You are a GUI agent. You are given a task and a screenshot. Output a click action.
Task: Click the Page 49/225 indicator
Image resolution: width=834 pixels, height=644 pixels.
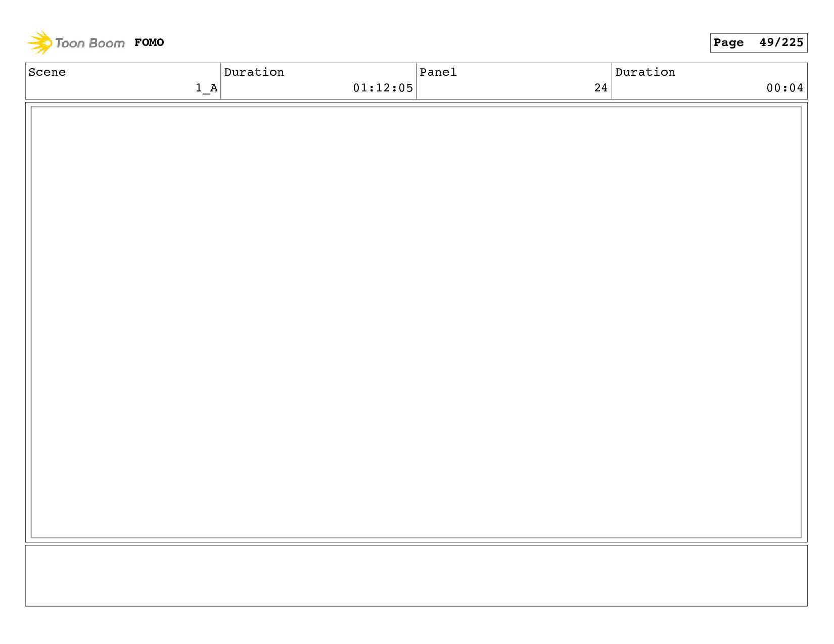[x=758, y=42]
